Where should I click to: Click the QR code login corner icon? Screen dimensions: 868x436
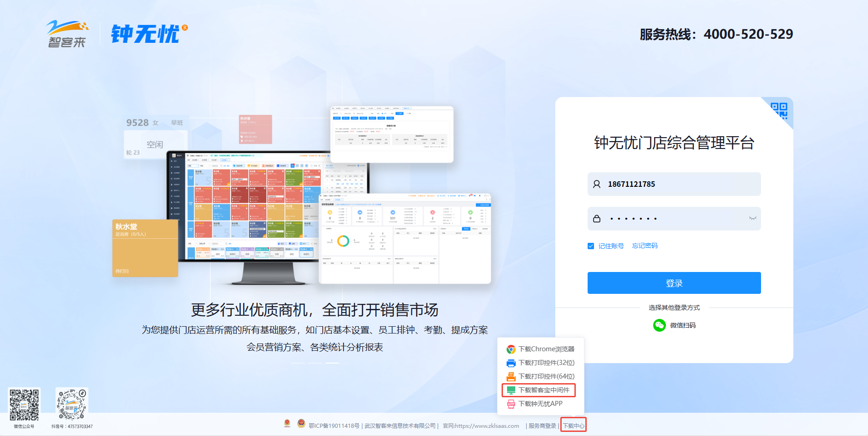click(x=779, y=111)
